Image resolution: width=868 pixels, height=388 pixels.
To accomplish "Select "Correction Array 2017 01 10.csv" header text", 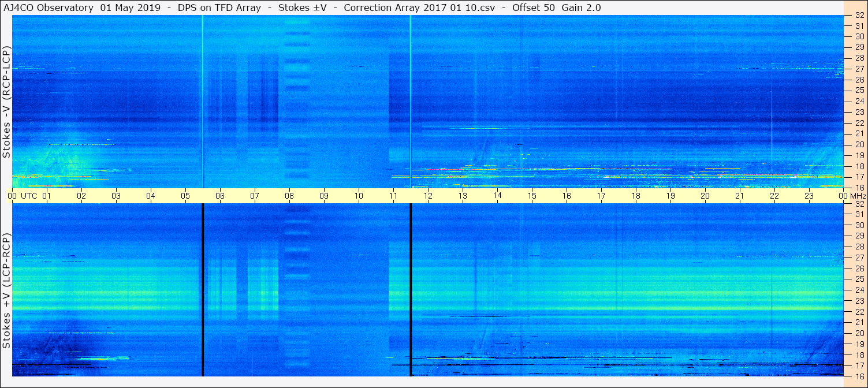I will click(420, 8).
